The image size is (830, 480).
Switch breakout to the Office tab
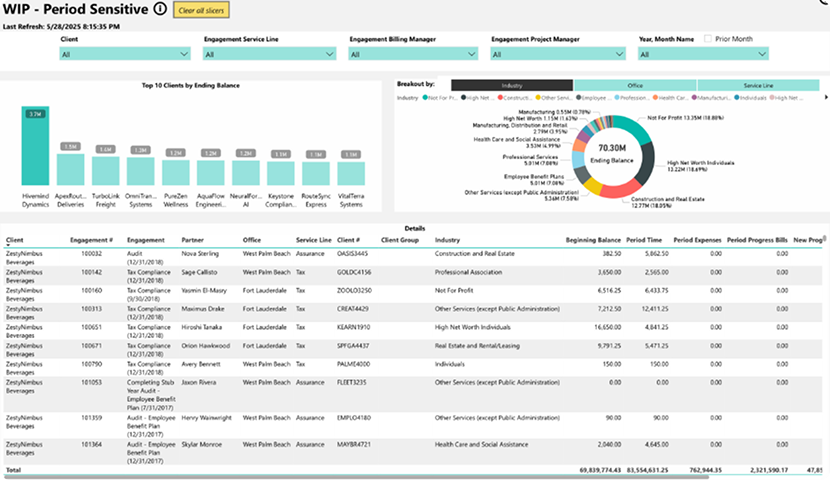pos(635,86)
